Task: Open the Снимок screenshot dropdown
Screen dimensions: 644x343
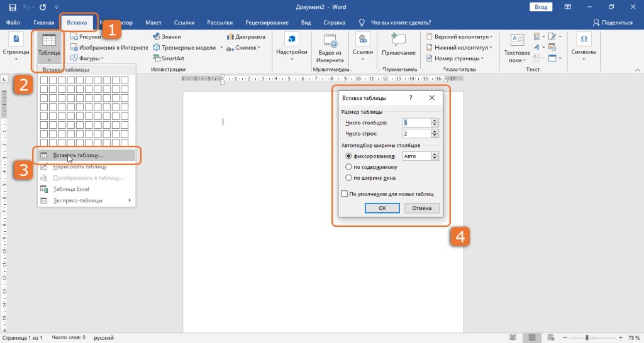Action: tap(243, 48)
